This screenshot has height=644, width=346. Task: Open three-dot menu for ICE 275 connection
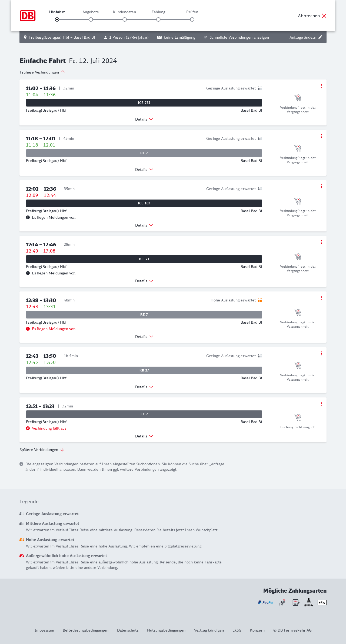pos(321,86)
